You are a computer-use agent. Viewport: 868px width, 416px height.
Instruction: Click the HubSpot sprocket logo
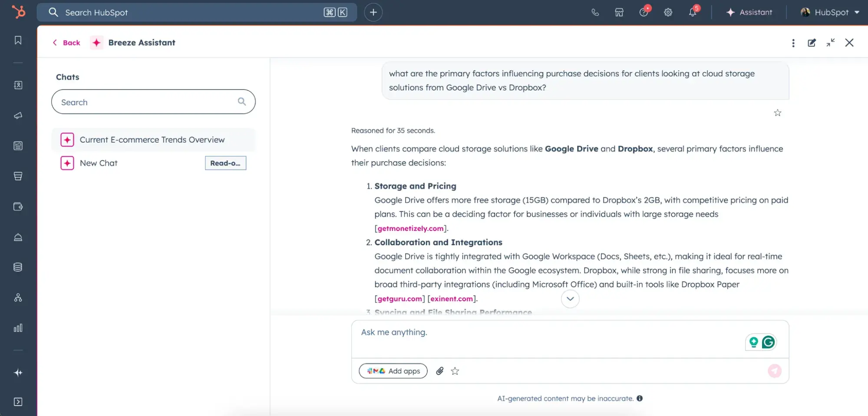pyautogui.click(x=18, y=12)
